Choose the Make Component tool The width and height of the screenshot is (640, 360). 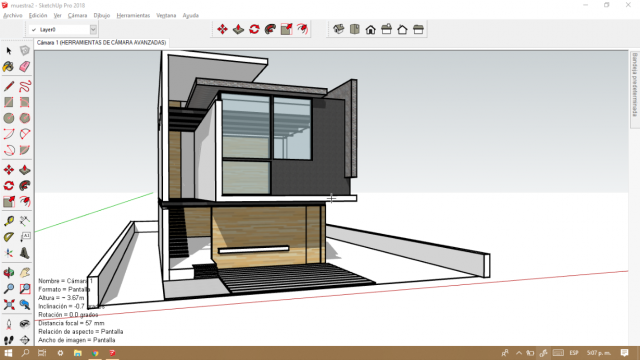pos(24,51)
